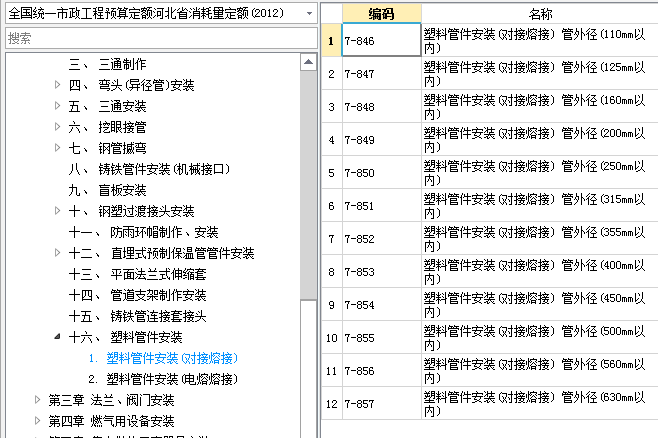Click the tree vertical scrollbar thumb
The height and width of the screenshot is (438, 658).
(x=308, y=185)
